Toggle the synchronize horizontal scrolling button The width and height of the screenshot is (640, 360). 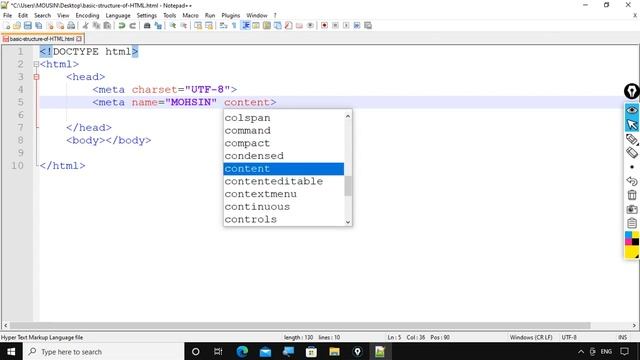pyautogui.click(x=209, y=25)
